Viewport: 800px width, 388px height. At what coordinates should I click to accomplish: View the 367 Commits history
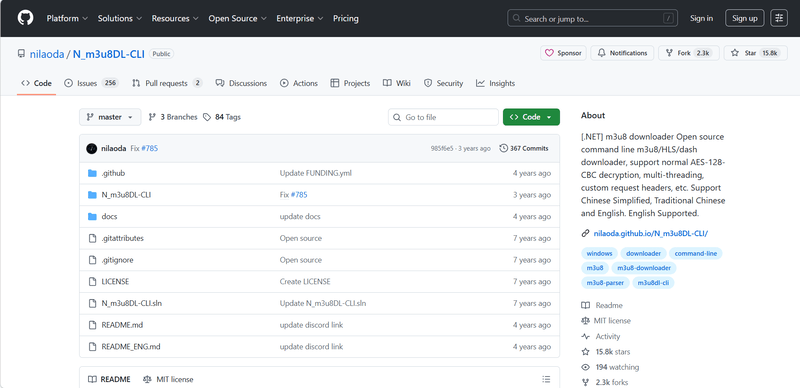tap(524, 149)
